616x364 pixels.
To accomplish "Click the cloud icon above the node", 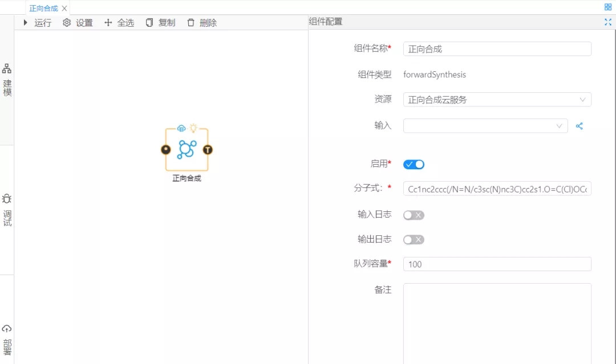I will pyautogui.click(x=181, y=128).
